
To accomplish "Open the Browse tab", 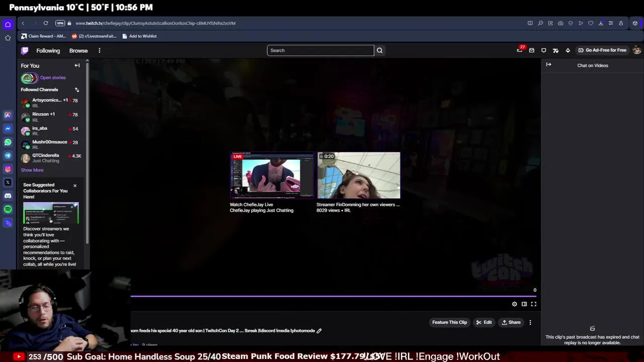I will tap(78, 51).
